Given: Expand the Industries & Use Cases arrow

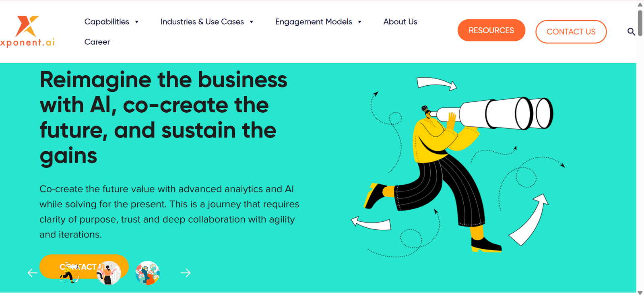Looking at the screenshot, I should (252, 22).
